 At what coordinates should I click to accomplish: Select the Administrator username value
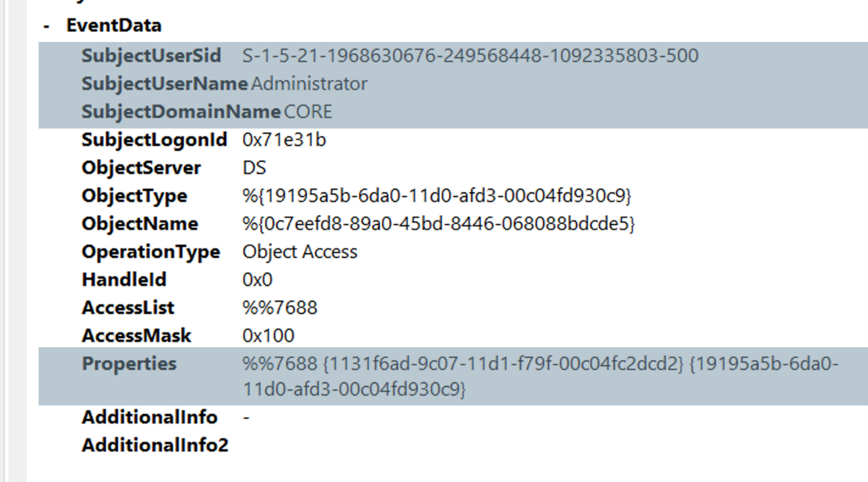pyautogui.click(x=309, y=84)
